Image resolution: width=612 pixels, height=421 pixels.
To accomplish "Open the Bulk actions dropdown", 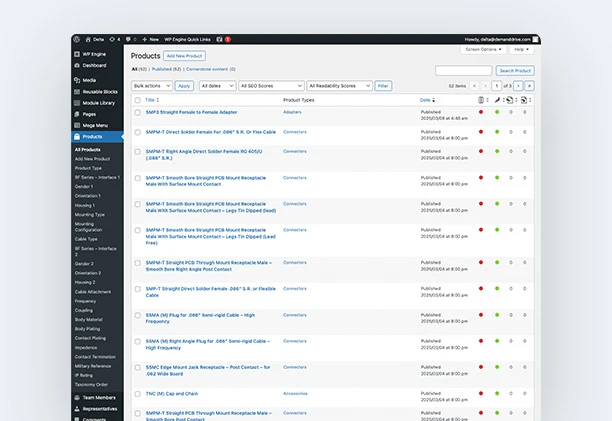I will tap(151, 86).
